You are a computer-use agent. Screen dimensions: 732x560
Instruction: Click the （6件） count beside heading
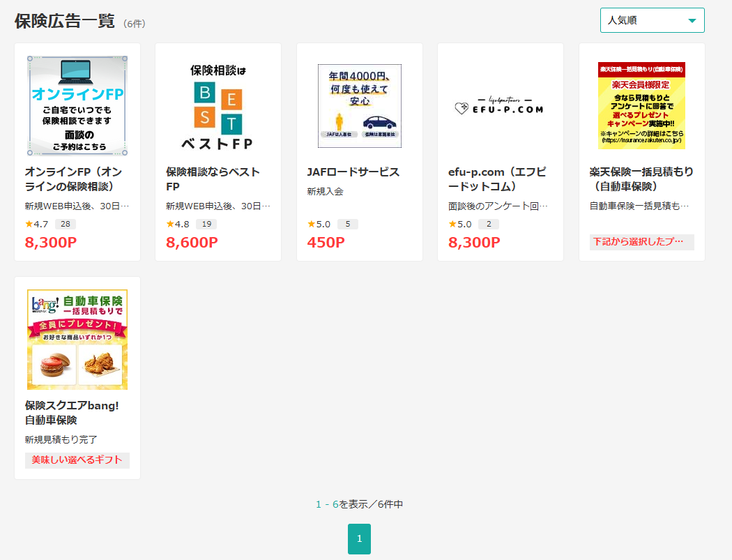coord(135,23)
